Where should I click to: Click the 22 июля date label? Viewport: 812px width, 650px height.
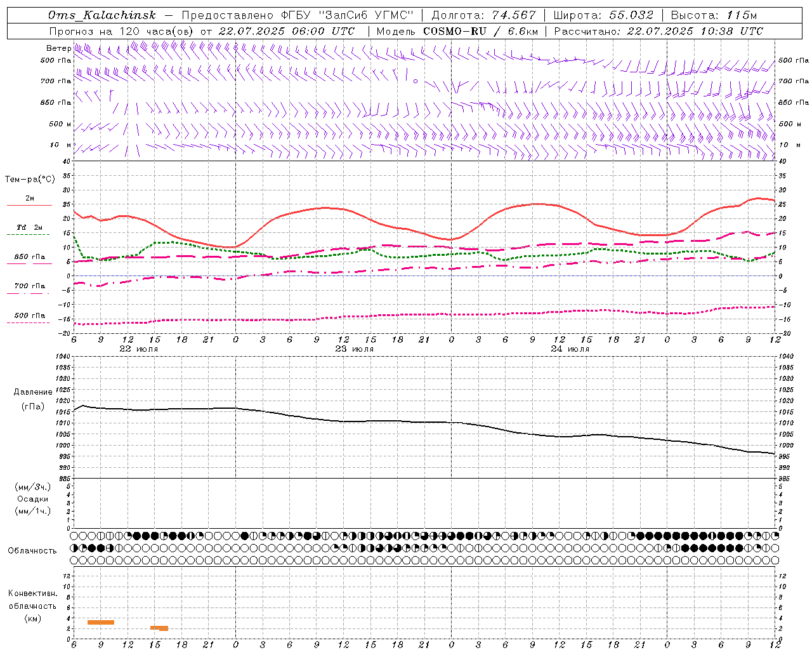coord(139,349)
